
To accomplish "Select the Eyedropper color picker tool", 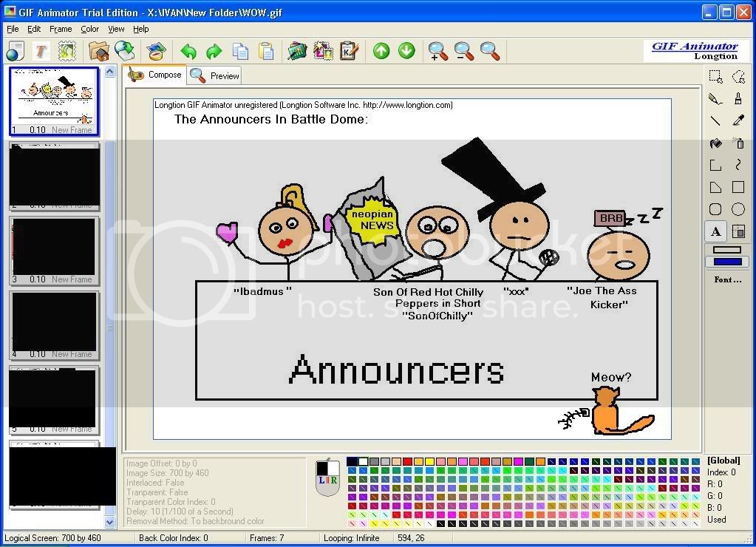I will coord(738,120).
